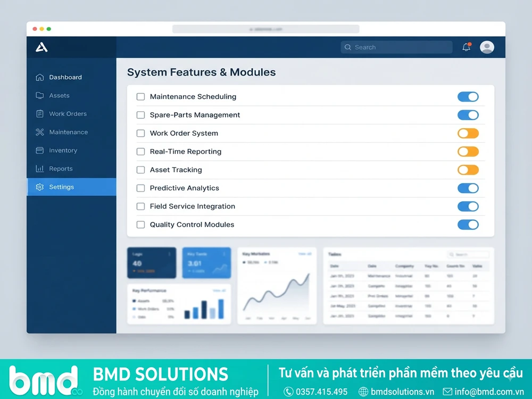Click View all link on the line chart card
The height and width of the screenshot is (399, 532).
(x=305, y=254)
